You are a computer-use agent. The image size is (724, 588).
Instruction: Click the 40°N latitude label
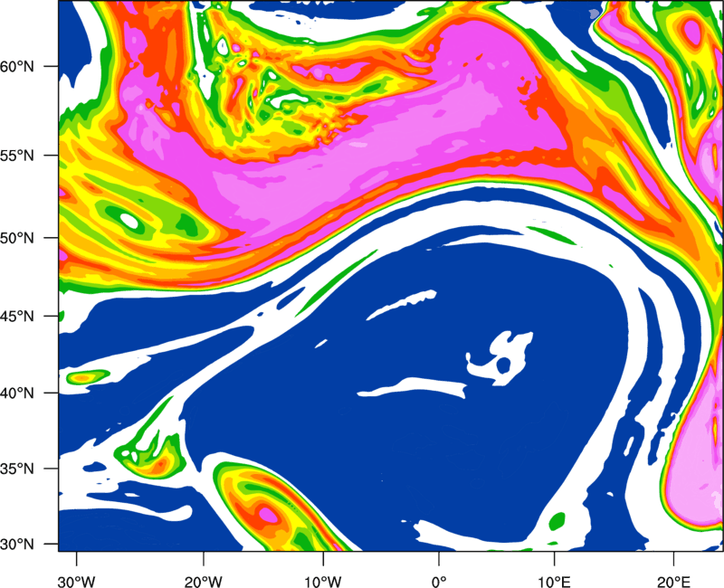17,394
